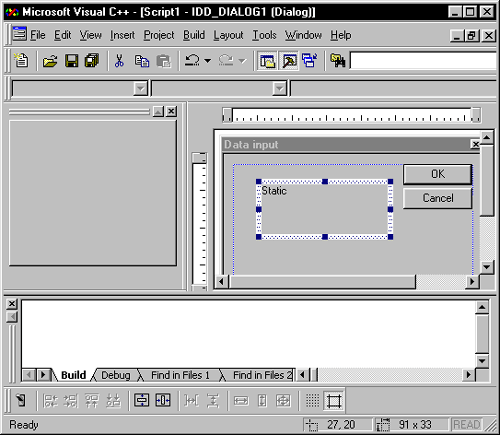Cut the selection with the scissors icon
500x435 pixels.
point(119,61)
